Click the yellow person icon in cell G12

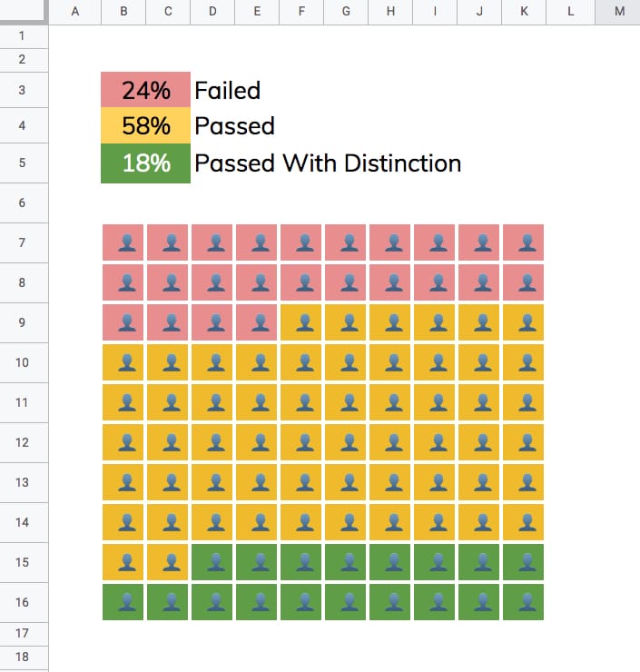coord(346,443)
